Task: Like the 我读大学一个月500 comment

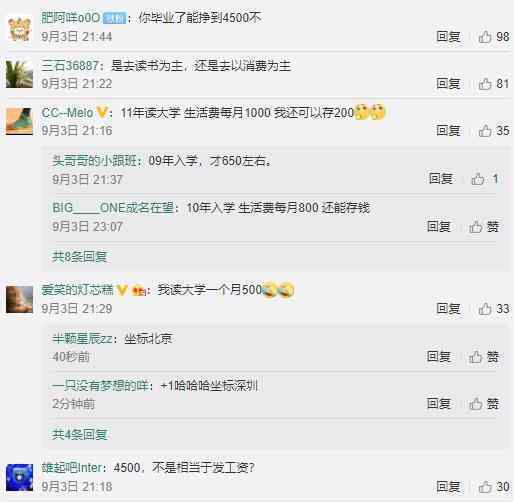Action: coord(494,309)
